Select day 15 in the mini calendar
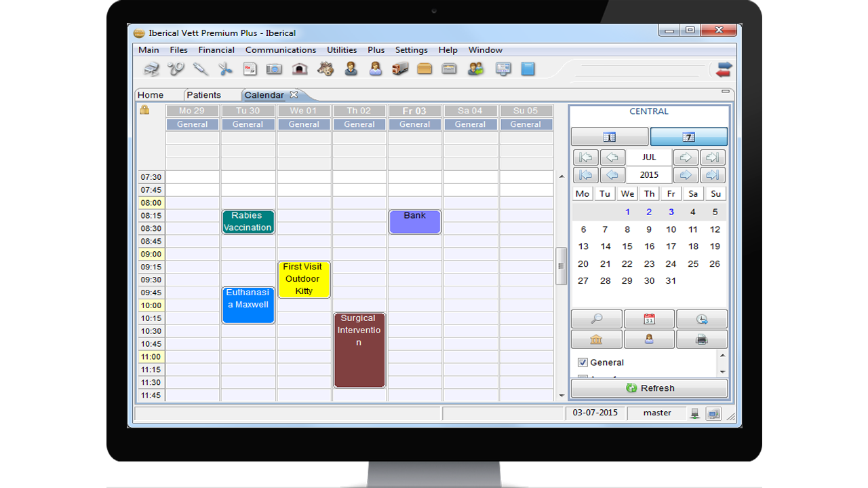 point(627,247)
